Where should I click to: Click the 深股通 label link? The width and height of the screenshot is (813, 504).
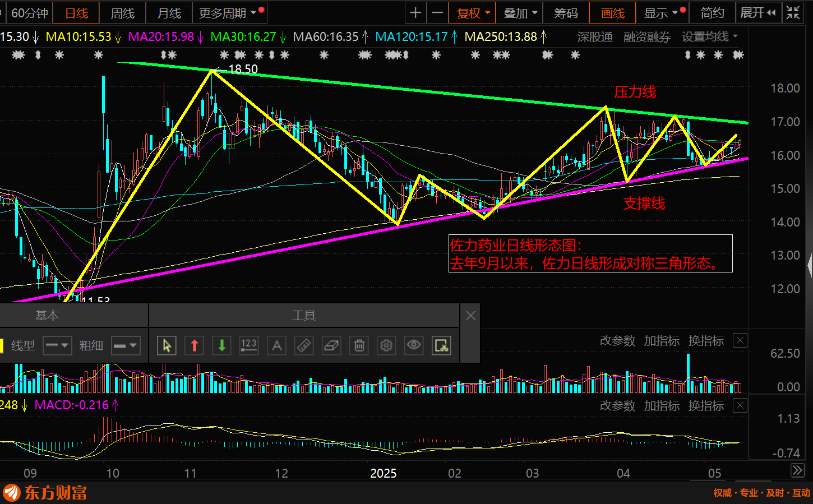(595, 37)
